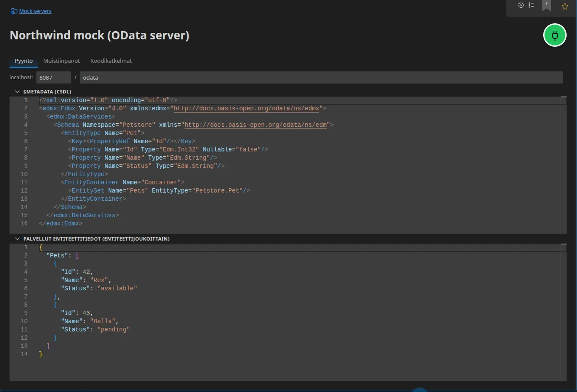This screenshot has height=392, width=577.
Task: Click the </edmx:Edmx> closing tag
Action: pos(61,223)
